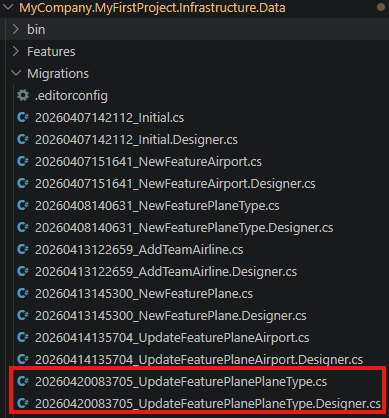
Task: Expand the bin folder chevron
Action: click(x=16, y=29)
